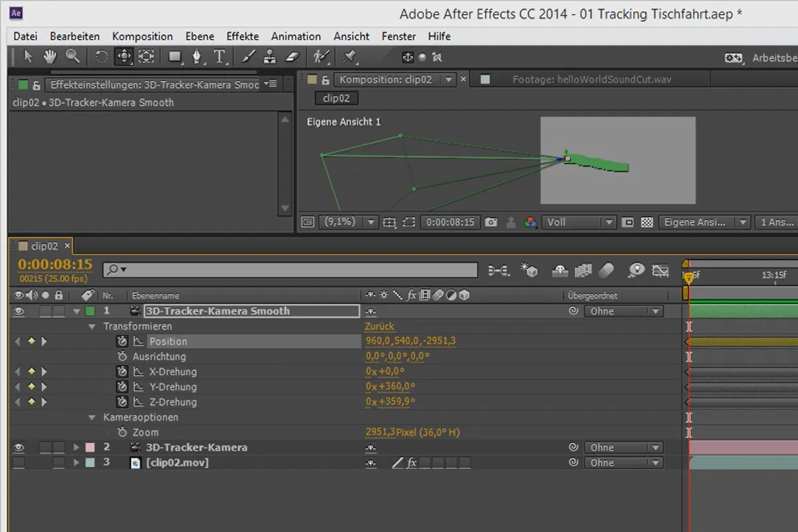Viewport: 798px width, 532px height.
Task: Hide the 3D-Tracker-Kamera layer eye
Action: pyautogui.click(x=19, y=448)
